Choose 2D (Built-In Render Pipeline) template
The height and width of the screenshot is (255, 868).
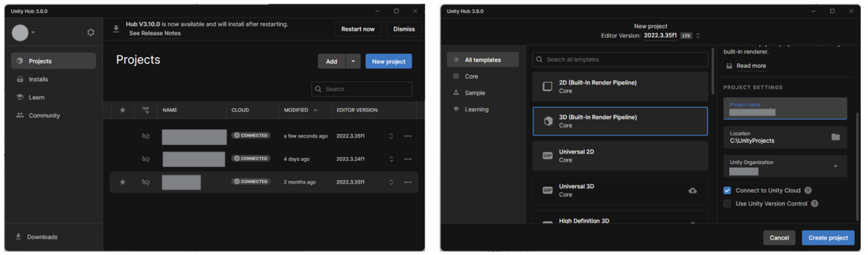coord(620,87)
